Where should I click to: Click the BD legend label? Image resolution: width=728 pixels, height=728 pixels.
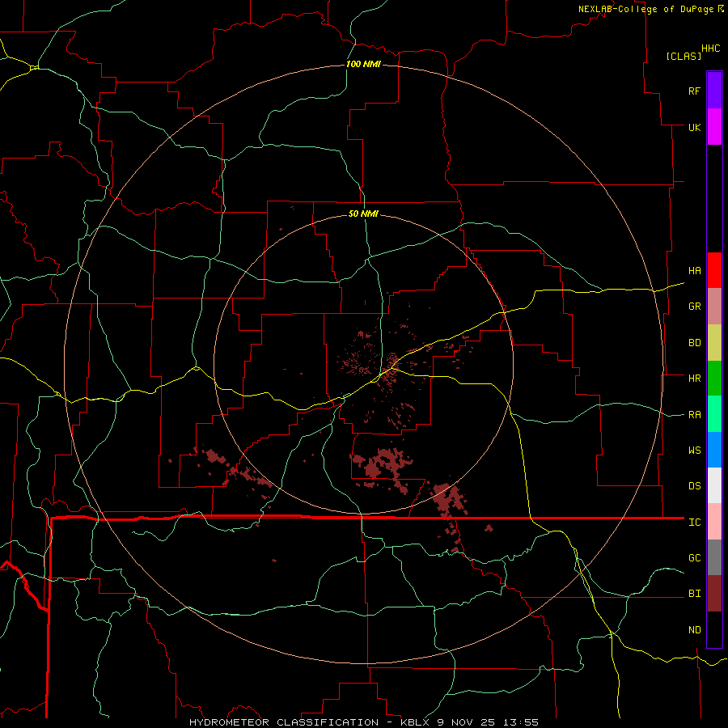(694, 343)
